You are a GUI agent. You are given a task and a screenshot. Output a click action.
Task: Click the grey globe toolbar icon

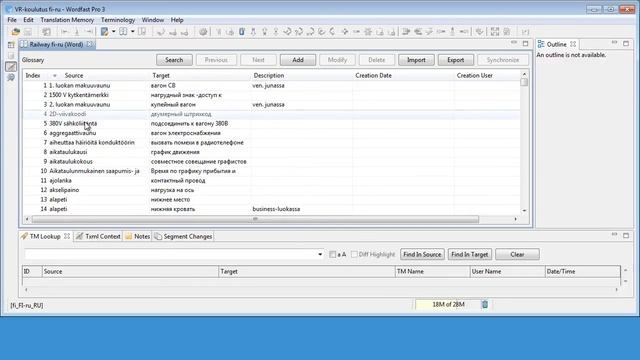point(203,31)
